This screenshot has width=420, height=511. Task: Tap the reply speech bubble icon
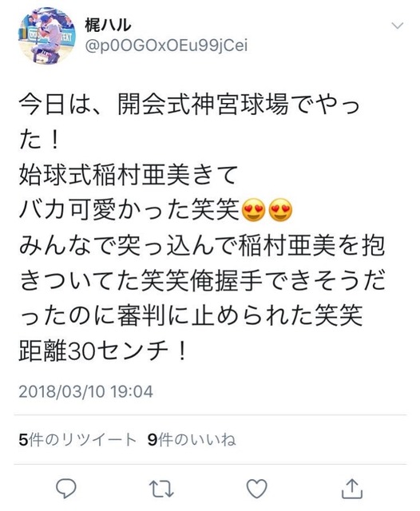[x=66, y=488]
